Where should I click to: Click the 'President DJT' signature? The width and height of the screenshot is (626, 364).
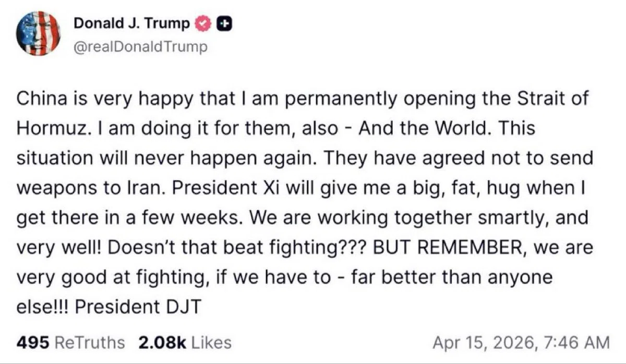[x=138, y=307]
